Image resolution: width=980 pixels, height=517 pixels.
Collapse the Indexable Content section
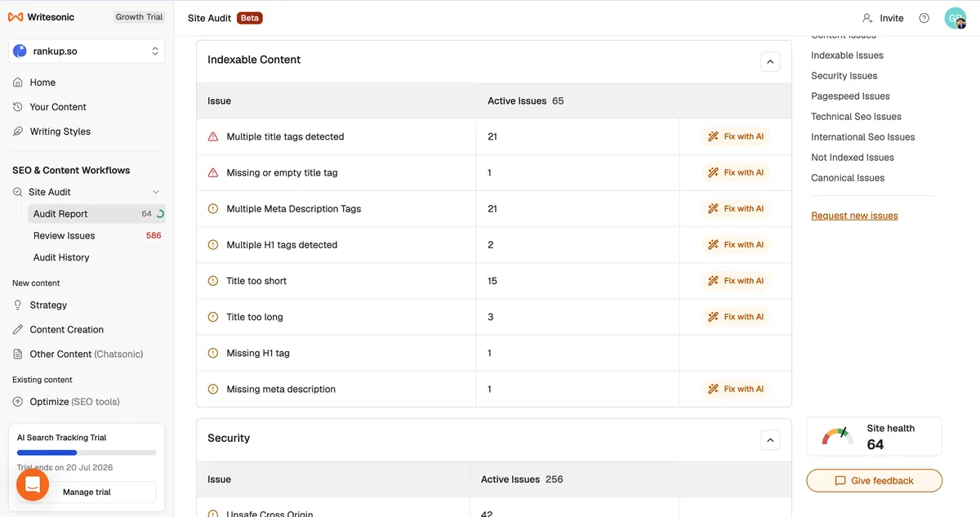[x=770, y=61]
